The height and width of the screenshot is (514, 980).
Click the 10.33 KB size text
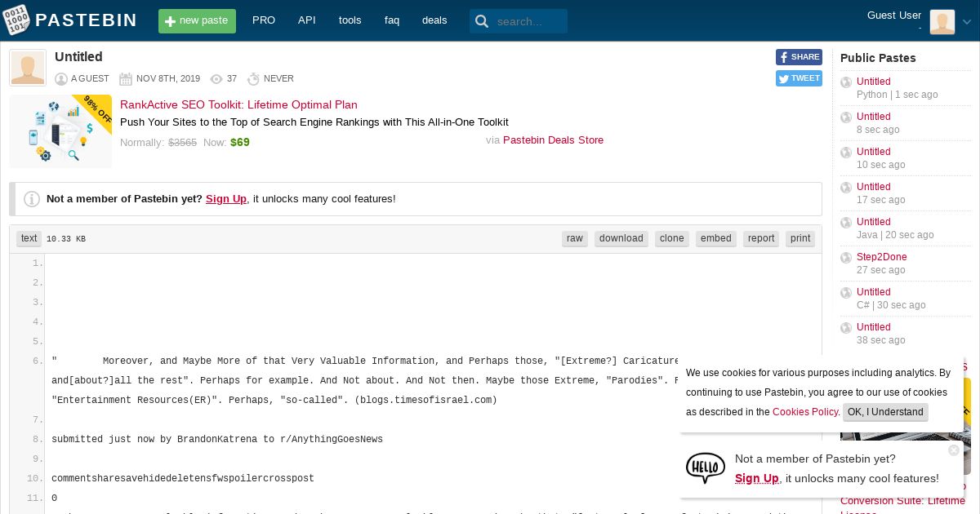(66, 239)
